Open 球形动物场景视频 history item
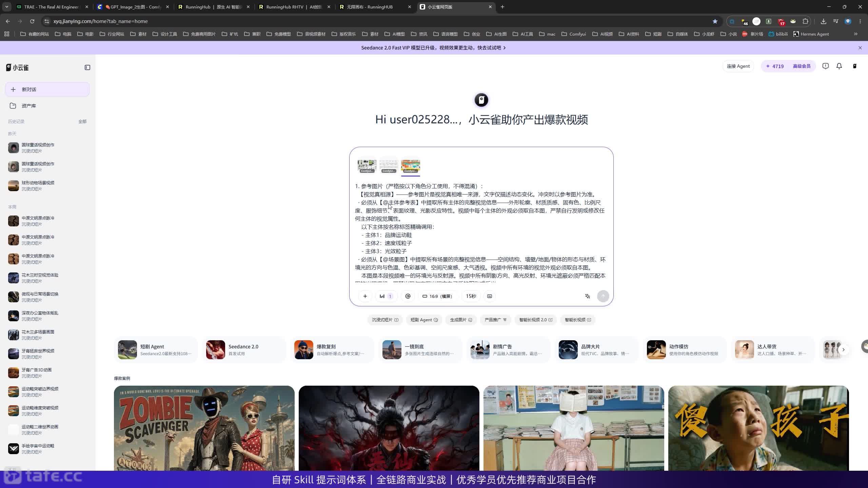 [47, 186]
